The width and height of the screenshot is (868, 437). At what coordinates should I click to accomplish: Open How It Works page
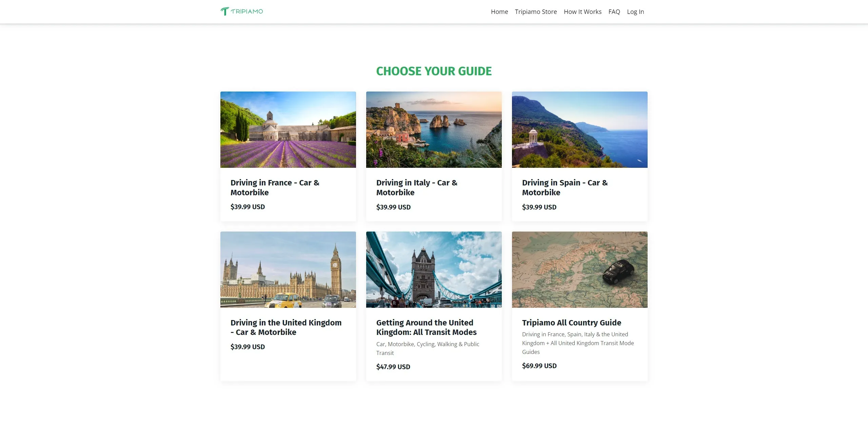point(583,12)
